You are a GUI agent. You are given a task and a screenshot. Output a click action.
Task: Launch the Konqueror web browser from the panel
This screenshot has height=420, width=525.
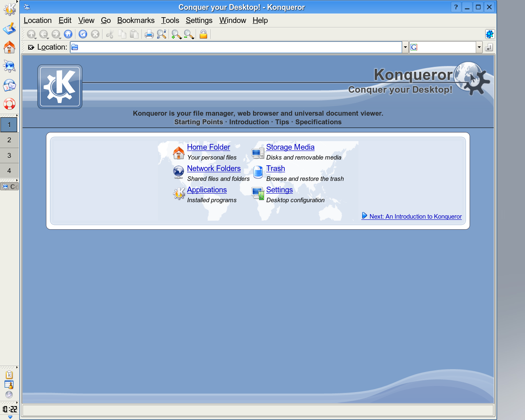point(9,66)
